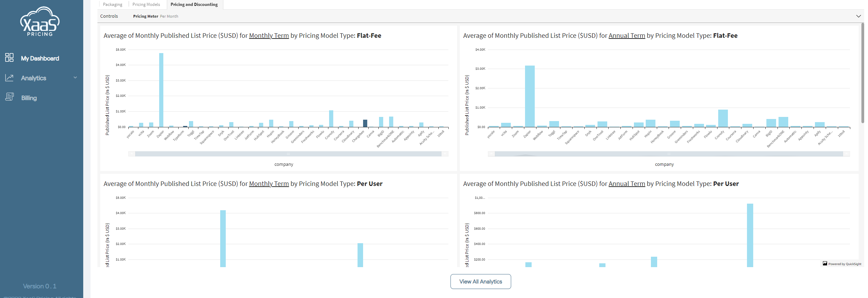Click the View All Analytics button
The height and width of the screenshot is (298, 868).
[x=481, y=281]
